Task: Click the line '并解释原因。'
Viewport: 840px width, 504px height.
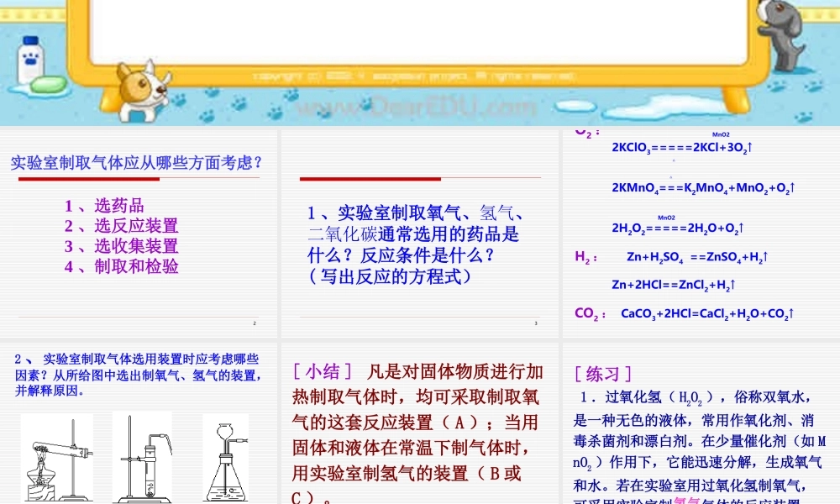Action: 50,391
